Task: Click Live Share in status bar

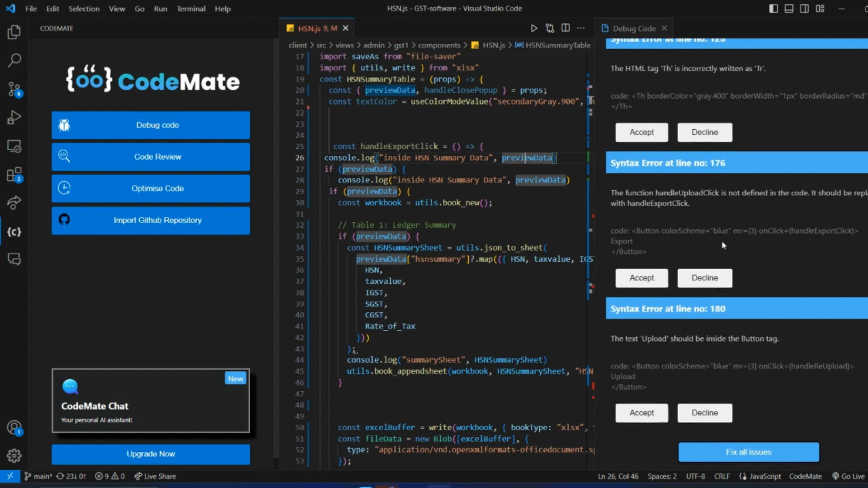Action: tap(155, 476)
